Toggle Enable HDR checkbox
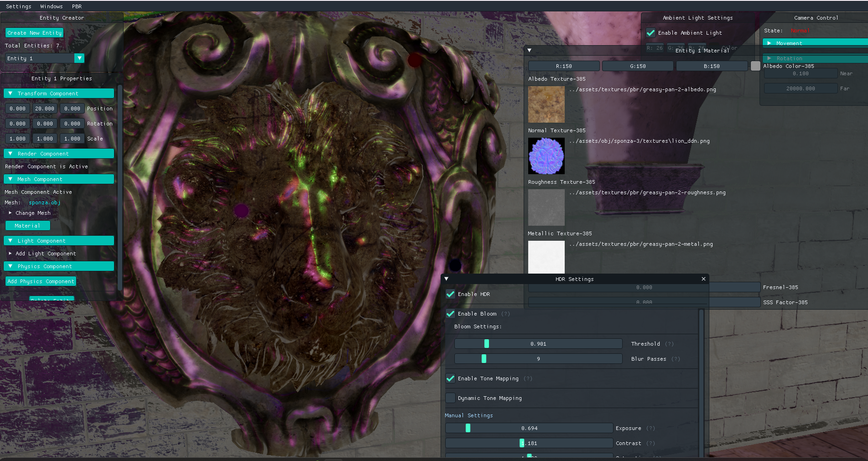The width and height of the screenshot is (868, 461). click(x=450, y=294)
